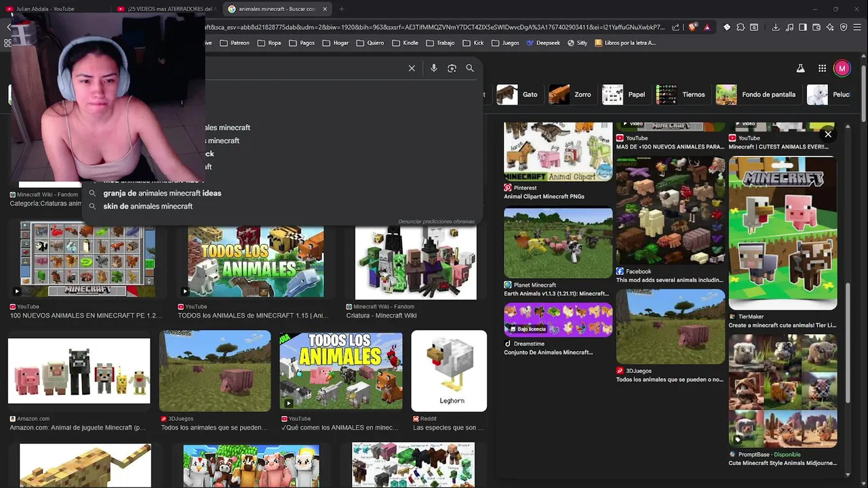Expand Juegos bookmarks folder
This screenshot has width=868, height=488.
point(505,43)
